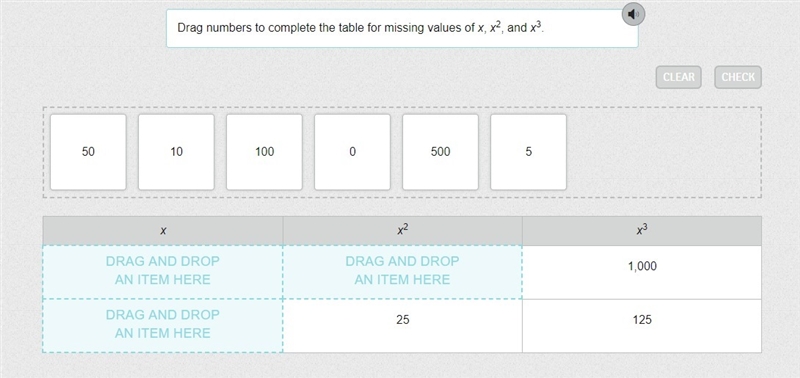Select the number tile 100

tap(264, 152)
